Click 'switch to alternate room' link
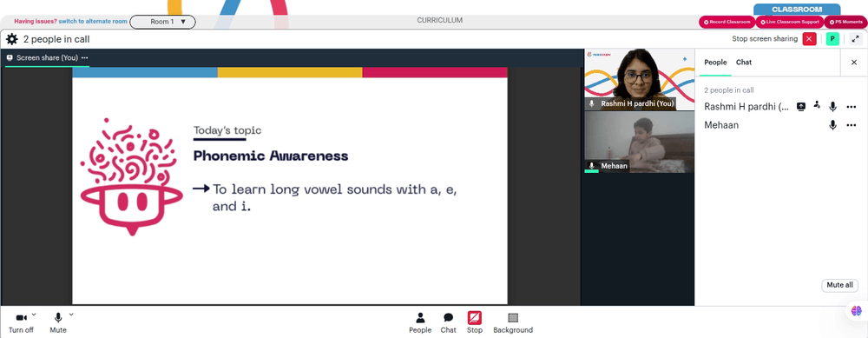The height and width of the screenshot is (338, 868). click(93, 22)
